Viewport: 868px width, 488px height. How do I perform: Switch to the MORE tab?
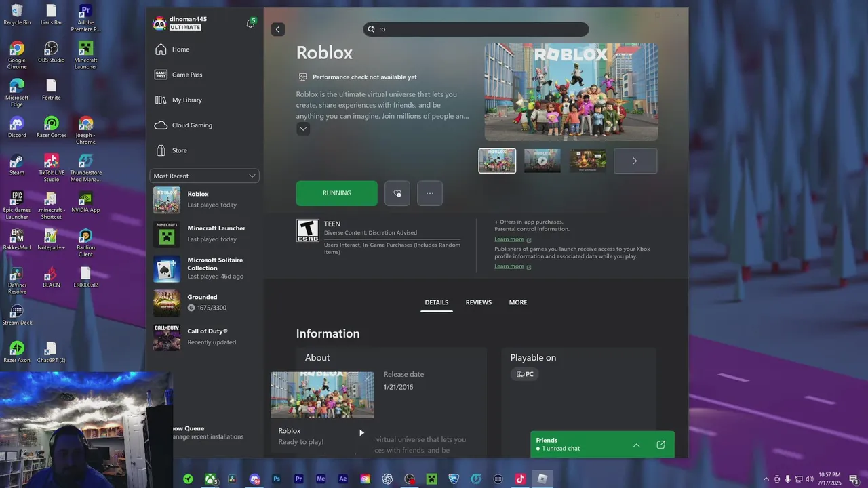pyautogui.click(x=518, y=302)
